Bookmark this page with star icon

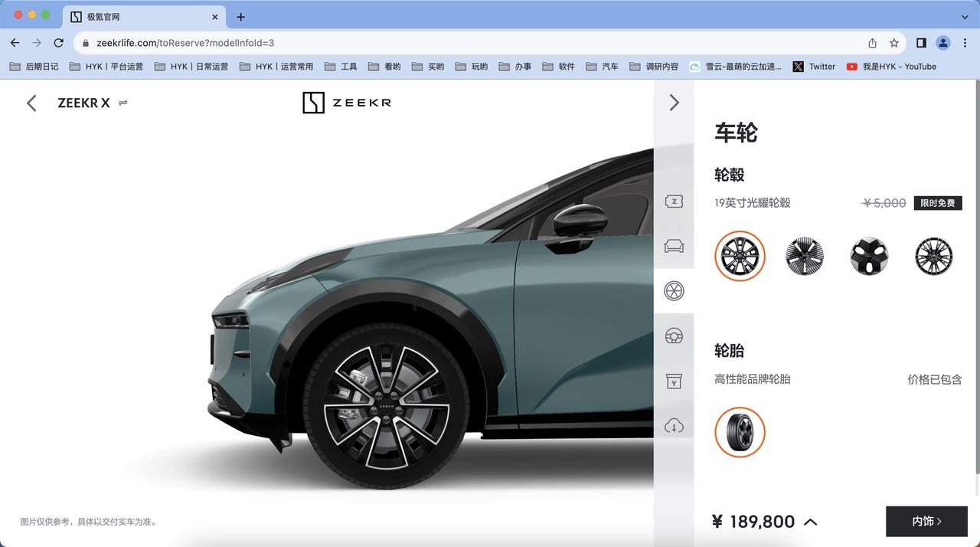(894, 43)
